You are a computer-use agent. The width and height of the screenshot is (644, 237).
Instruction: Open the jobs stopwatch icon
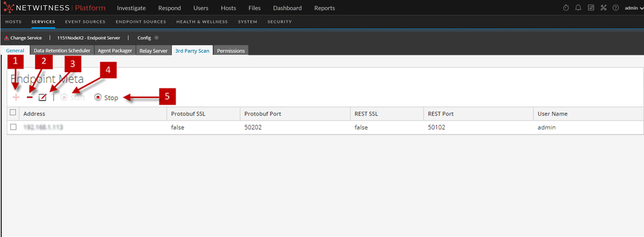[566, 8]
